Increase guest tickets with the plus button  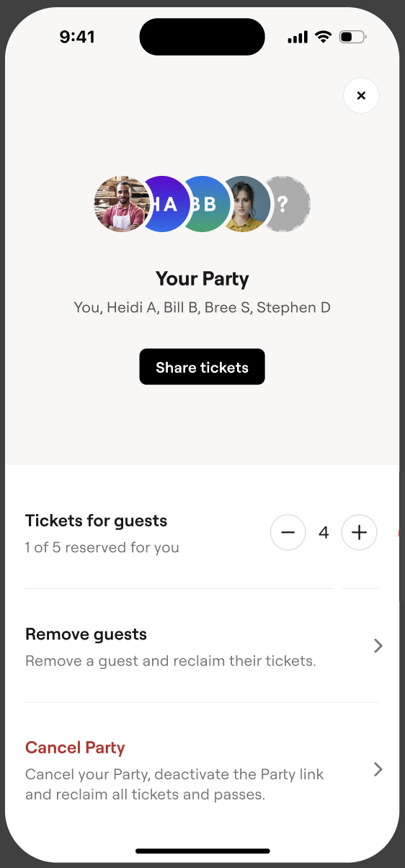(359, 533)
